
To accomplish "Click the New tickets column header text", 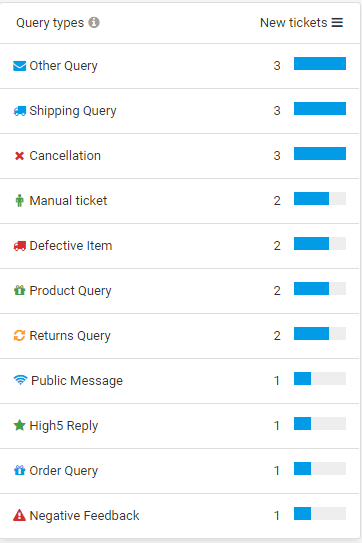I will point(293,23).
